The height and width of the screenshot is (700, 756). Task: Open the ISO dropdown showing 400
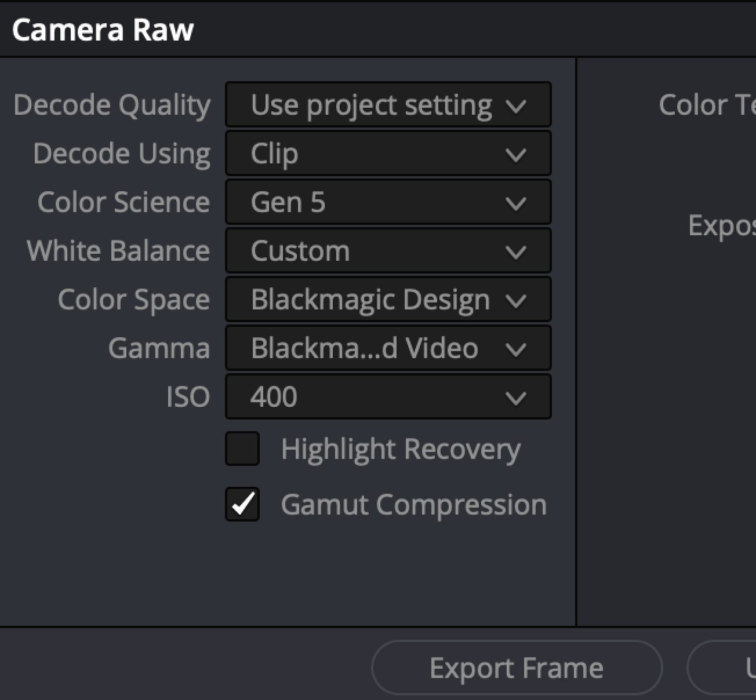[x=387, y=397]
